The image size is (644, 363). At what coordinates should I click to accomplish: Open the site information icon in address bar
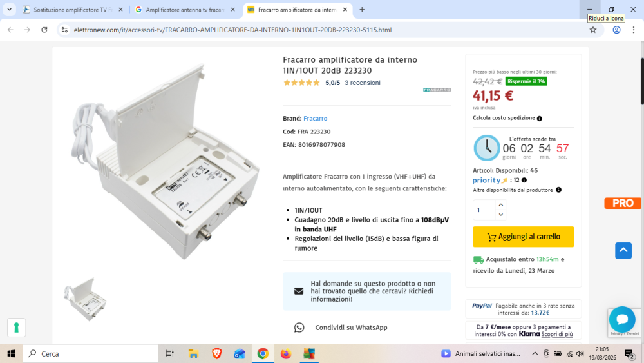[64, 30]
